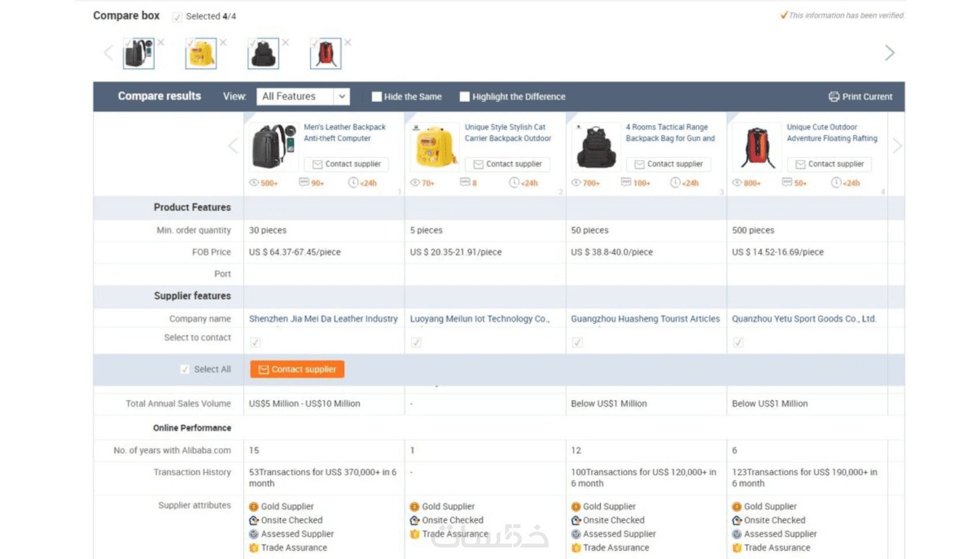Click Print Current button
980x559 pixels.
(x=861, y=97)
